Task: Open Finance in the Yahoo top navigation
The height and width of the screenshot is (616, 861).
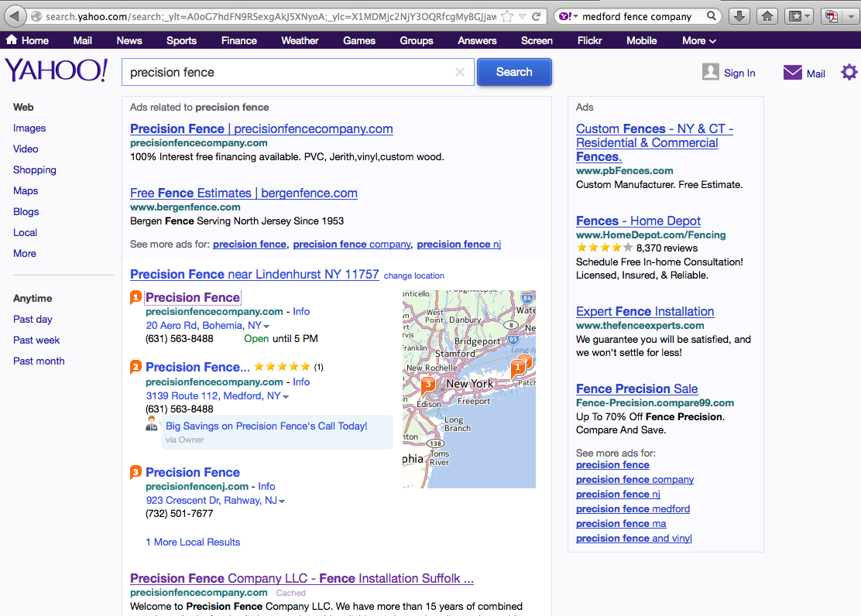Action: point(238,40)
